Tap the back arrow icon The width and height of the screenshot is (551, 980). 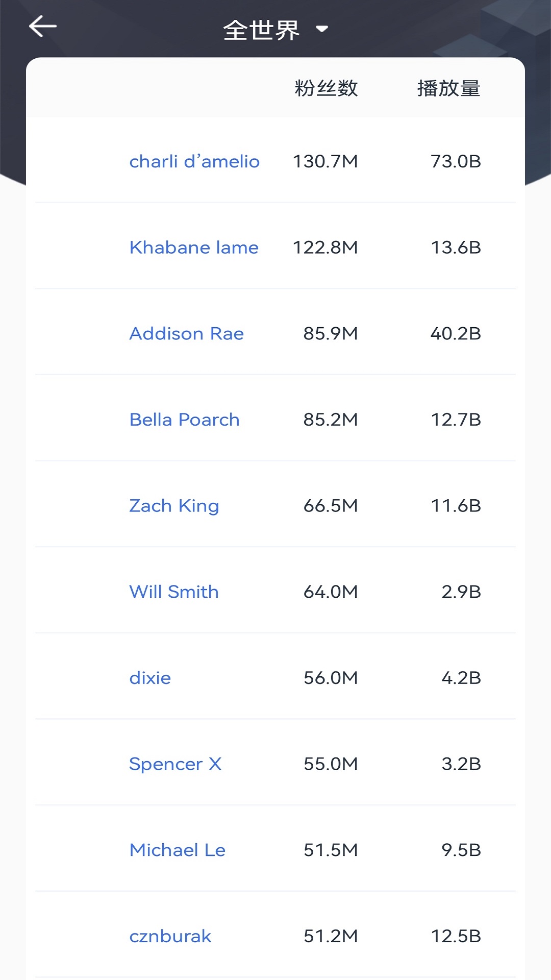(43, 27)
